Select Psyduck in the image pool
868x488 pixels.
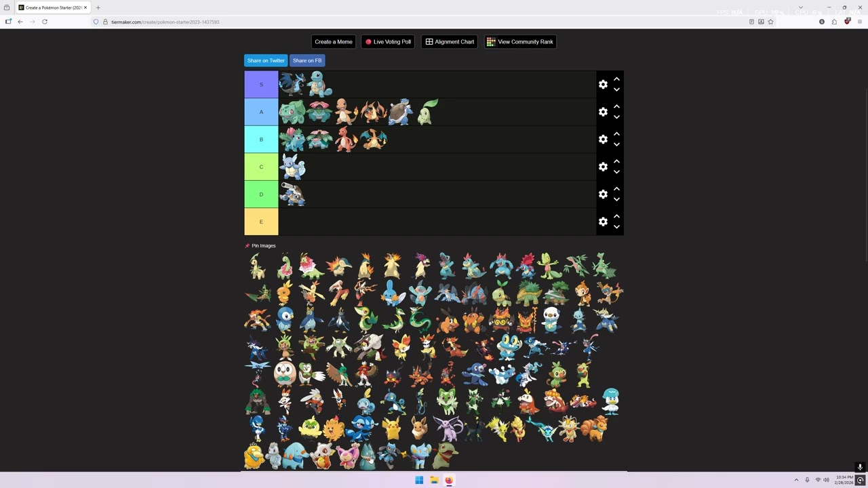[x=255, y=455]
